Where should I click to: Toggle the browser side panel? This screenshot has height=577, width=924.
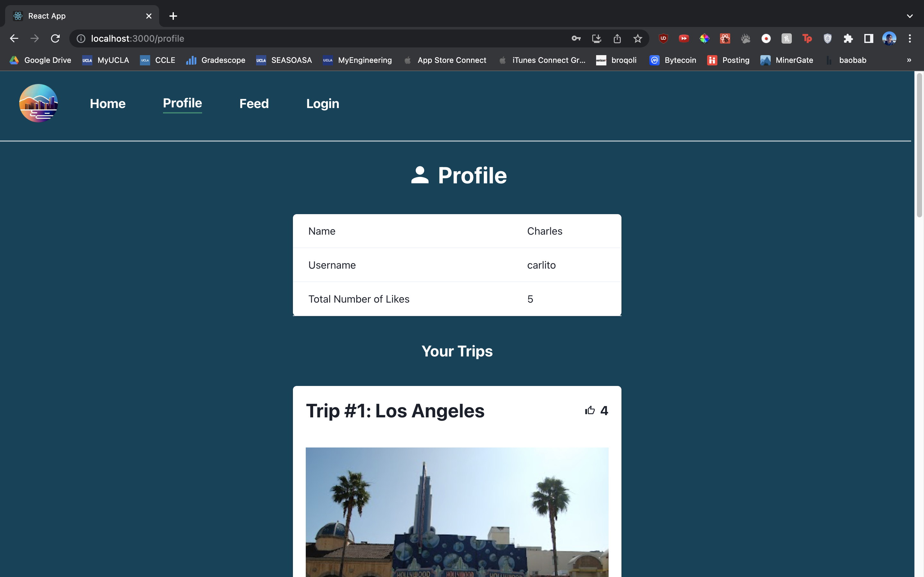868,38
